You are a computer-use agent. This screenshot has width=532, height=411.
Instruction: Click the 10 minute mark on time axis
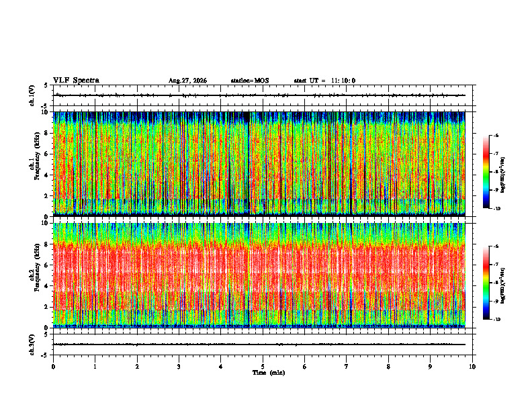[x=472, y=367]
